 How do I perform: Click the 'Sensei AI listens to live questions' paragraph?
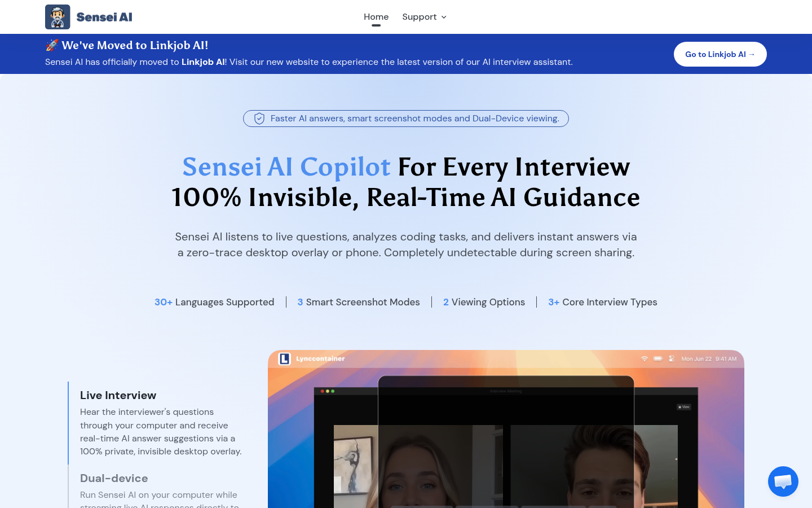pos(406,244)
